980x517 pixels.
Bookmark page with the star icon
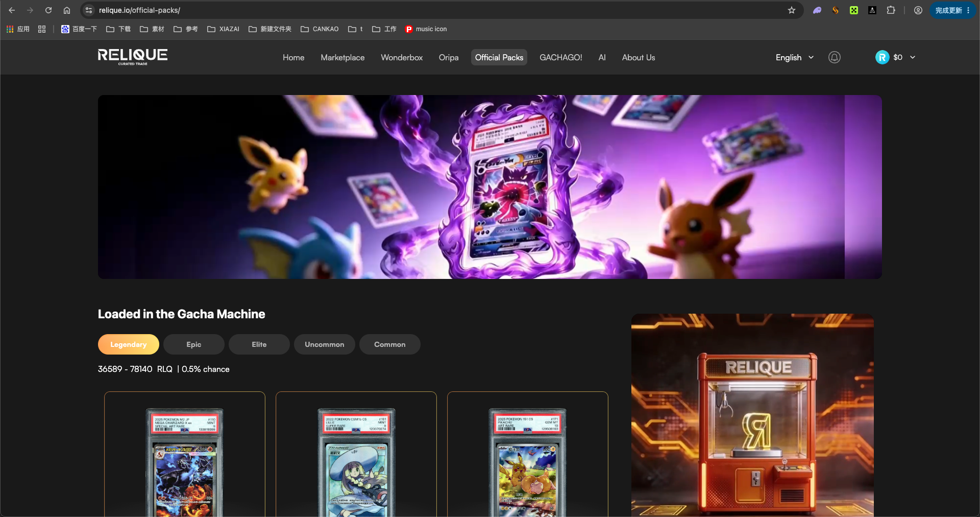792,10
